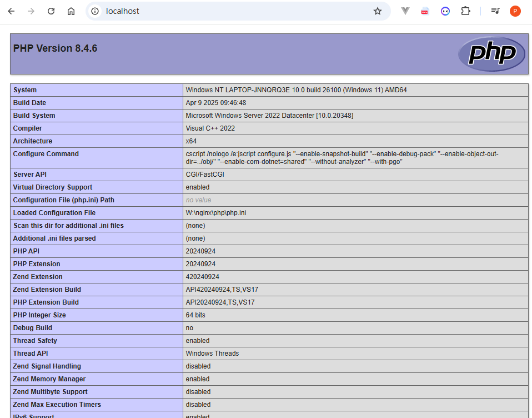Select the W:\nginx\php\php.ini path
Screen dimensions: 532x418
point(216,213)
